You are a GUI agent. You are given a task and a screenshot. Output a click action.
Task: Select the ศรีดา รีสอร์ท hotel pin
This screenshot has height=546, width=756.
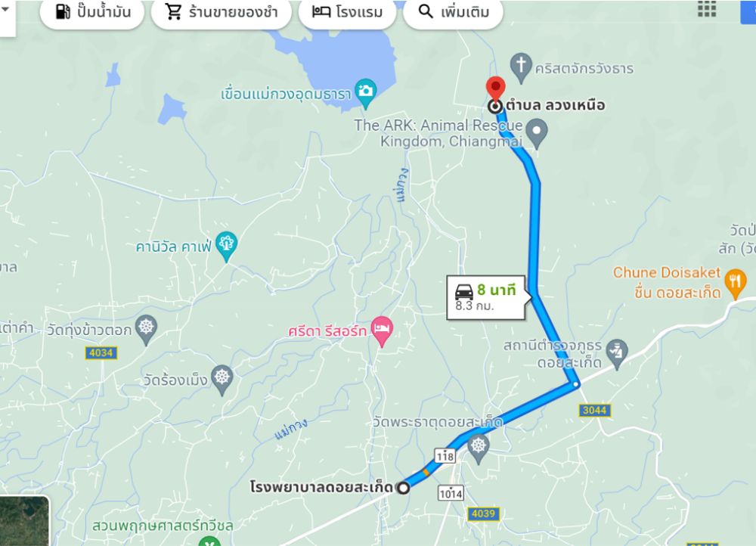pos(382,331)
